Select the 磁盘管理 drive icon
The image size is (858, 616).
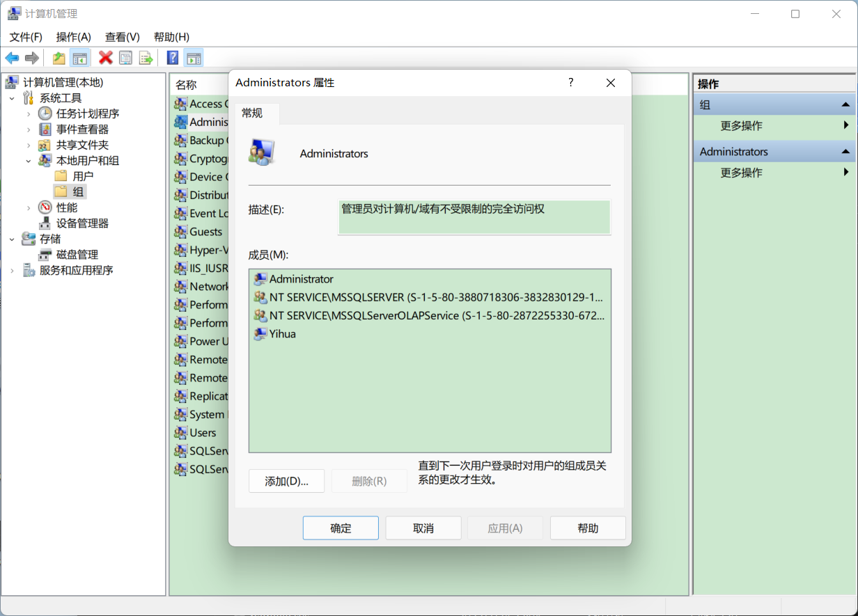[45, 254]
